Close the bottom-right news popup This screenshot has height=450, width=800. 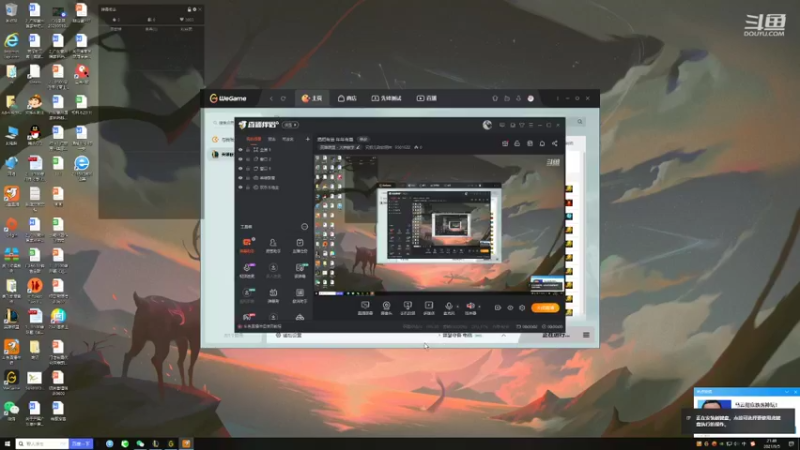(x=795, y=392)
